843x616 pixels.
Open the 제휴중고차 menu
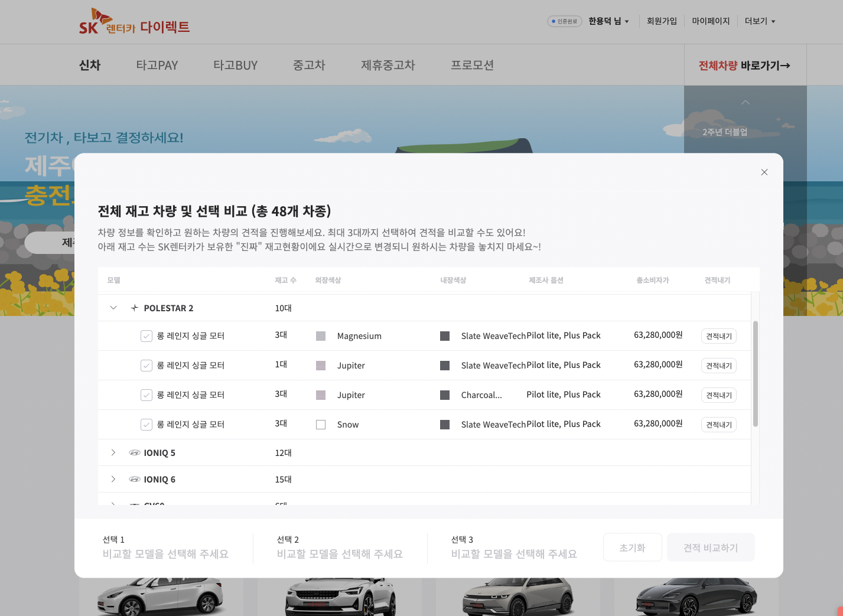click(x=388, y=65)
